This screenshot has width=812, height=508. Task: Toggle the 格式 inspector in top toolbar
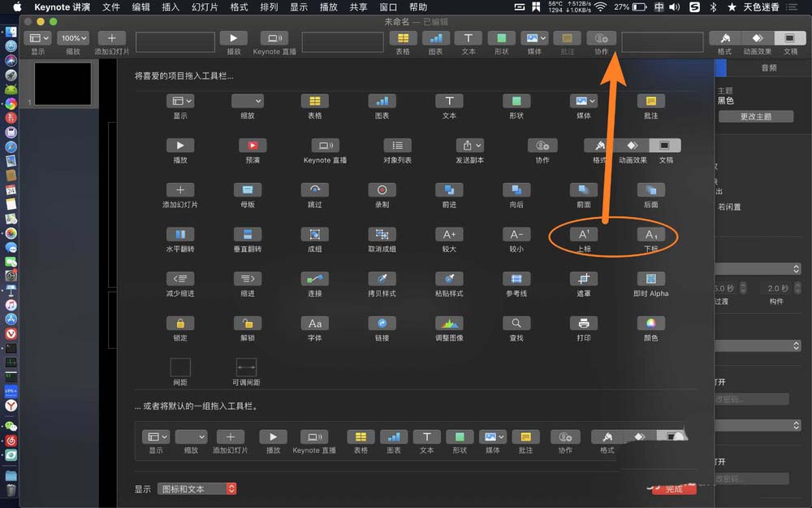click(724, 38)
